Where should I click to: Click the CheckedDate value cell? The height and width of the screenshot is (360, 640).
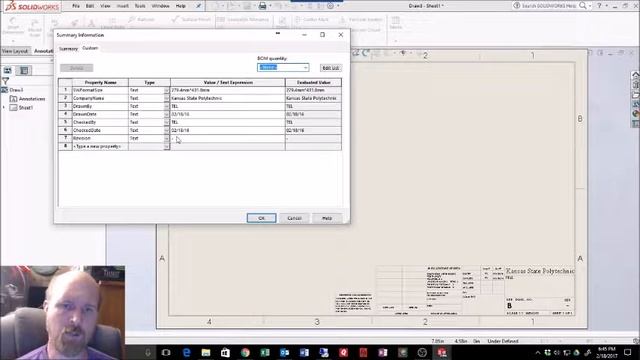(x=228, y=130)
